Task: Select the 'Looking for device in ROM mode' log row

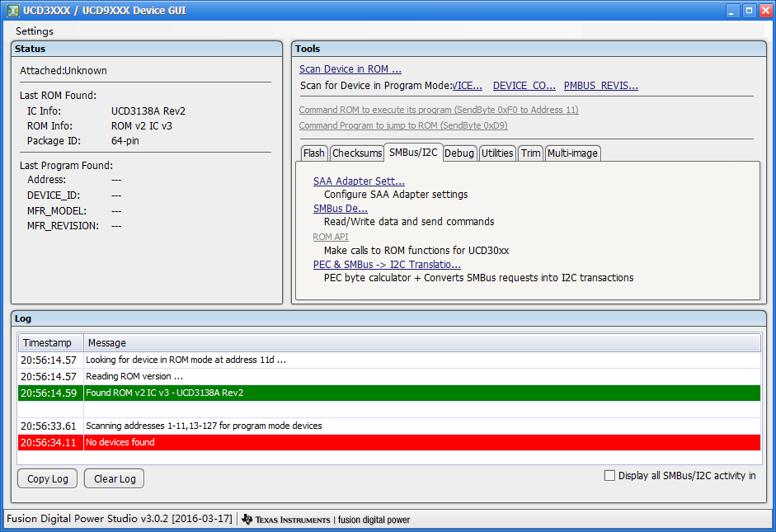Action: (x=389, y=360)
